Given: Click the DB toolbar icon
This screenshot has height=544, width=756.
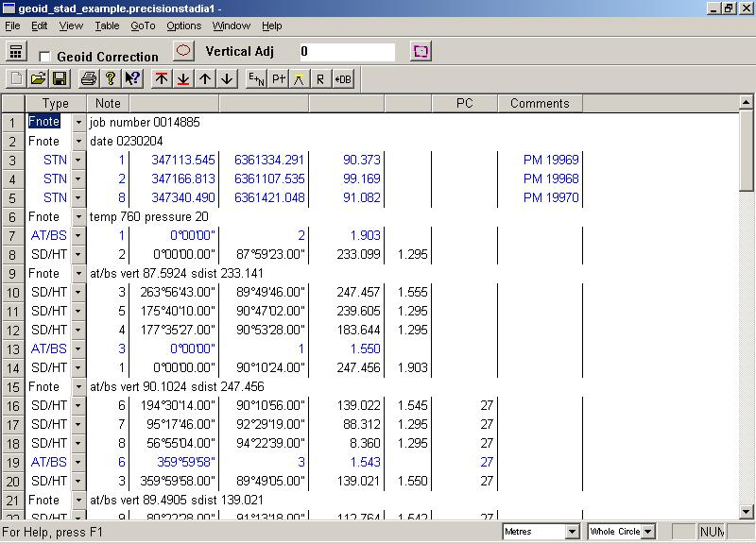Looking at the screenshot, I should pos(343,79).
